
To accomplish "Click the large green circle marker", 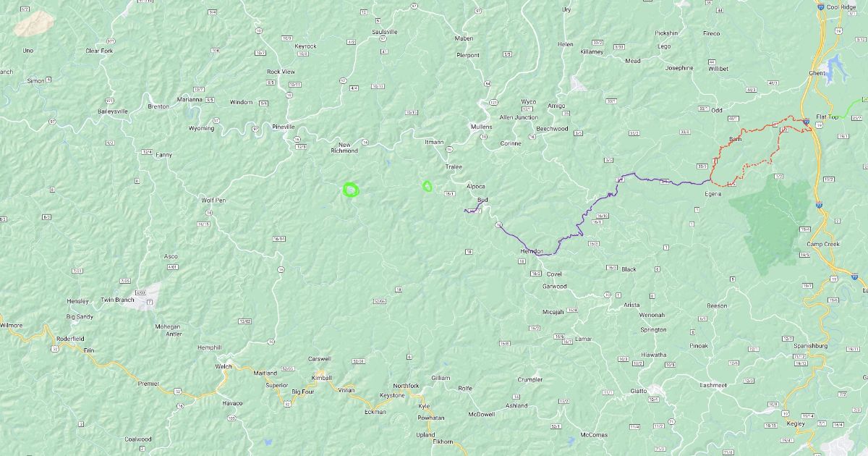I will coord(351,190).
